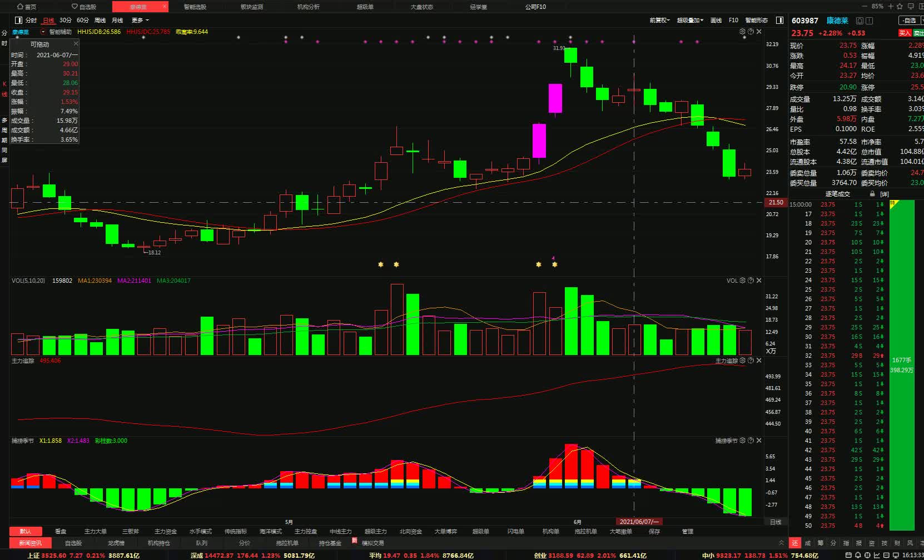Toggle the left panel layout icon
This screenshot has height=560, width=924.
tap(18, 20)
